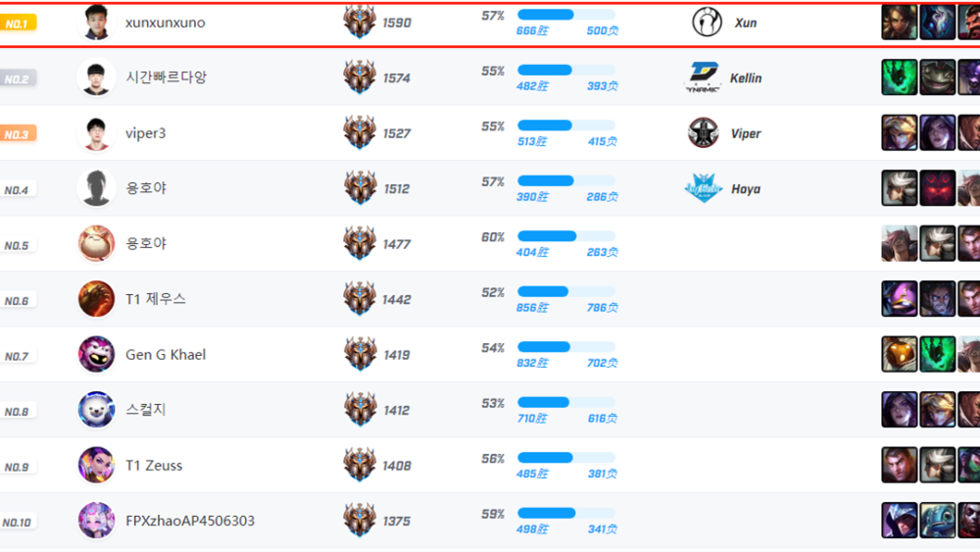Open the FPXzhaoAP4506303 player link
The width and height of the screenshot is (980, 552).
(190, 521)
